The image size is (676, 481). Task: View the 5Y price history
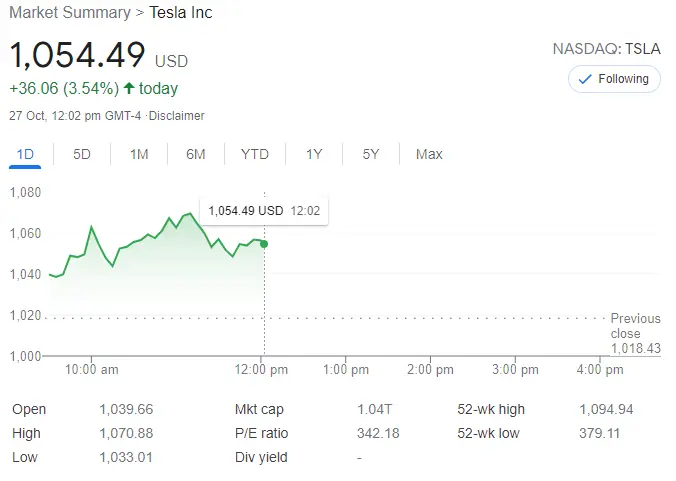click(x=371, y=154)
